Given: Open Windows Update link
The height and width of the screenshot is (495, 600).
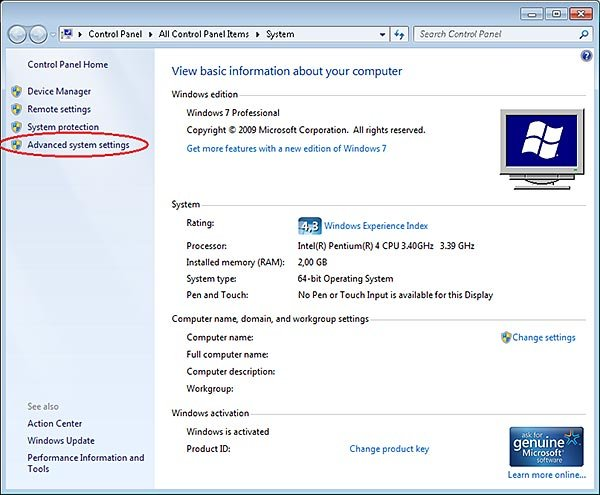Looking at the screenshot, I should coord(61,441).
